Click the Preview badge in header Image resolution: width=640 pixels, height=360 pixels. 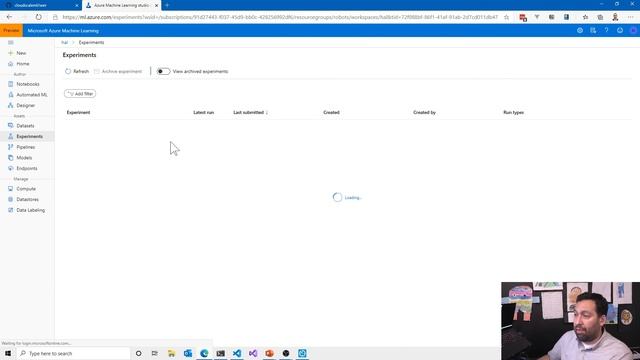pyautogui.click(x=11, y=31)
